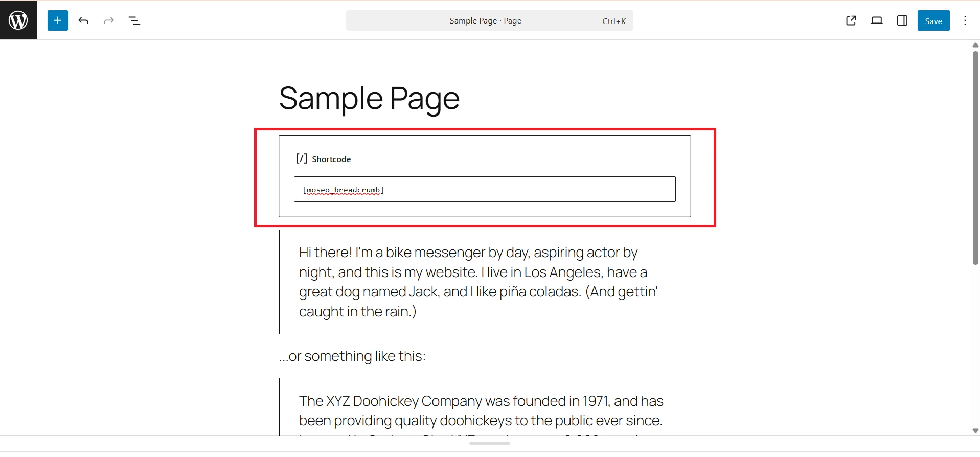980x457 pixels.
Task: Select the Sample Page title in top bar
Action: [x=485, y=20]
